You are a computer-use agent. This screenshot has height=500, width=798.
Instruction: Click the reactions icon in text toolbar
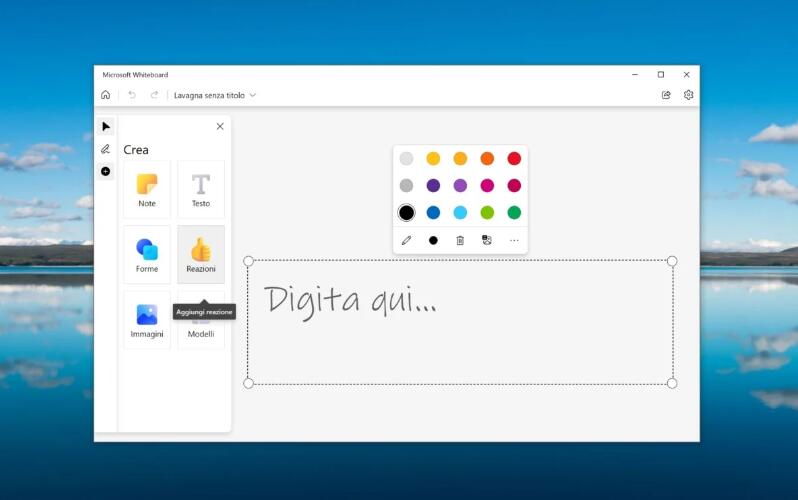point(487,240)
